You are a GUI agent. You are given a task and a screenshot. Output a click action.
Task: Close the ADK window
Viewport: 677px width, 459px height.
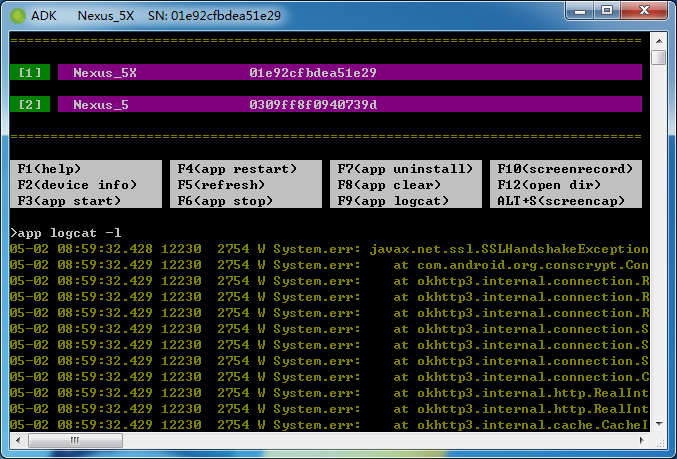[x=644, y=11]
